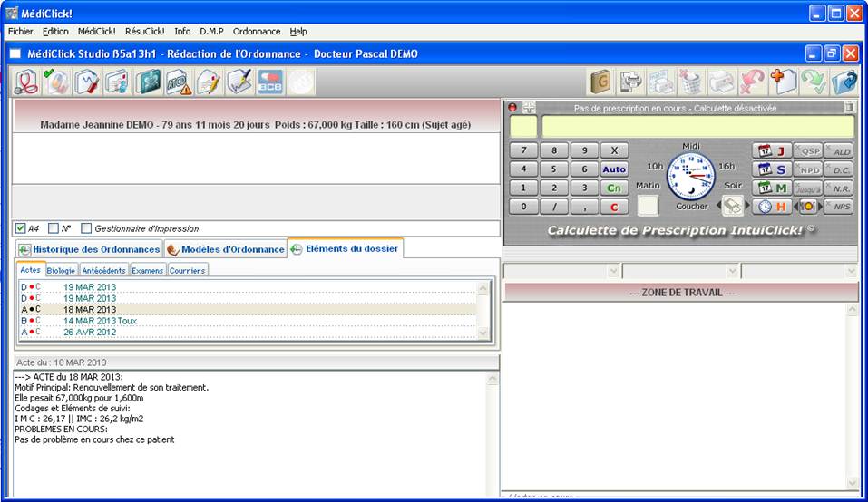Screen dimensions: 868x502
Task: Click the faded fax machine icon
Action: click(661, 82)
